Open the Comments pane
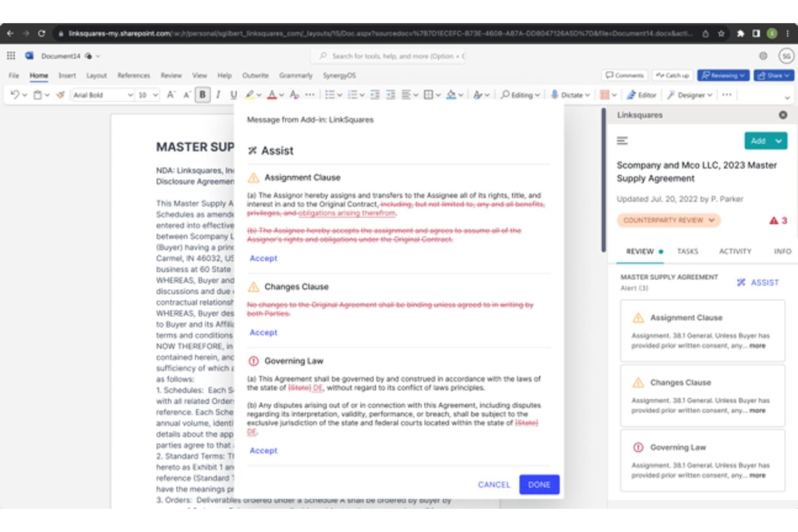This screenshot has height=532, width=798. tap(624, 75)
